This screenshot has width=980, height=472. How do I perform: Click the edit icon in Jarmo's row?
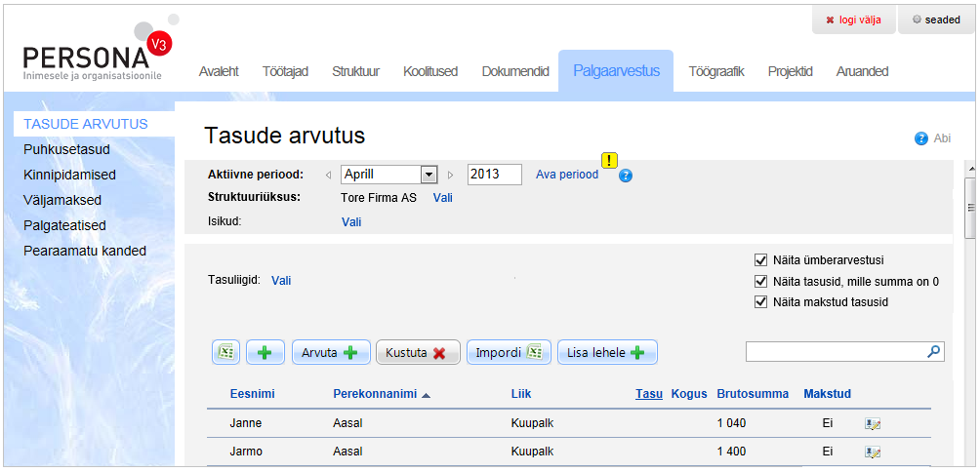click(873, 452)
